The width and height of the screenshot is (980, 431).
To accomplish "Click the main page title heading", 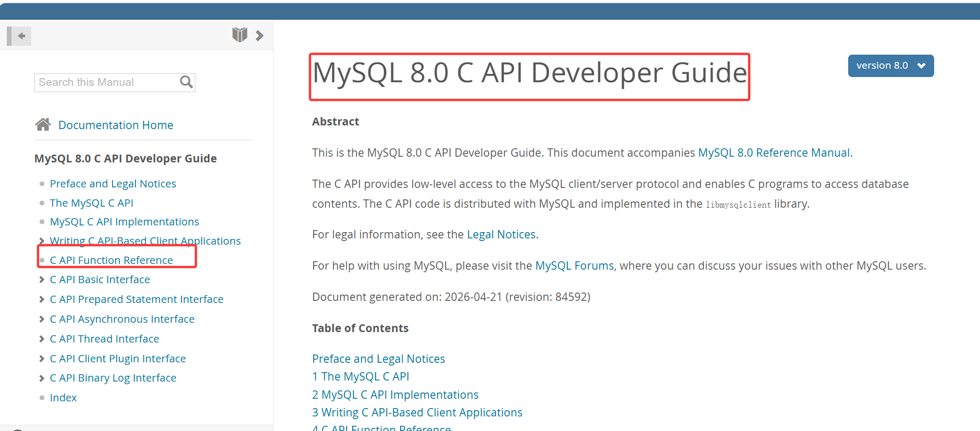I will [530, 72].
